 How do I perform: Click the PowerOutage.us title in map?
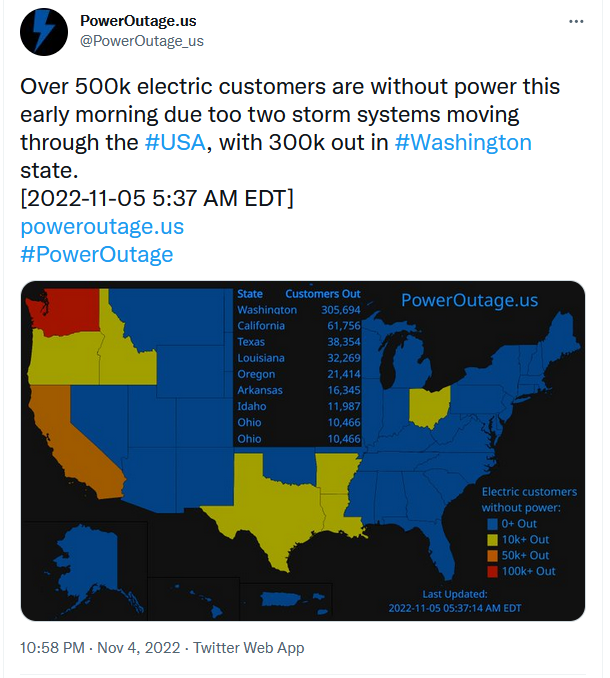(x=469, y=300)
